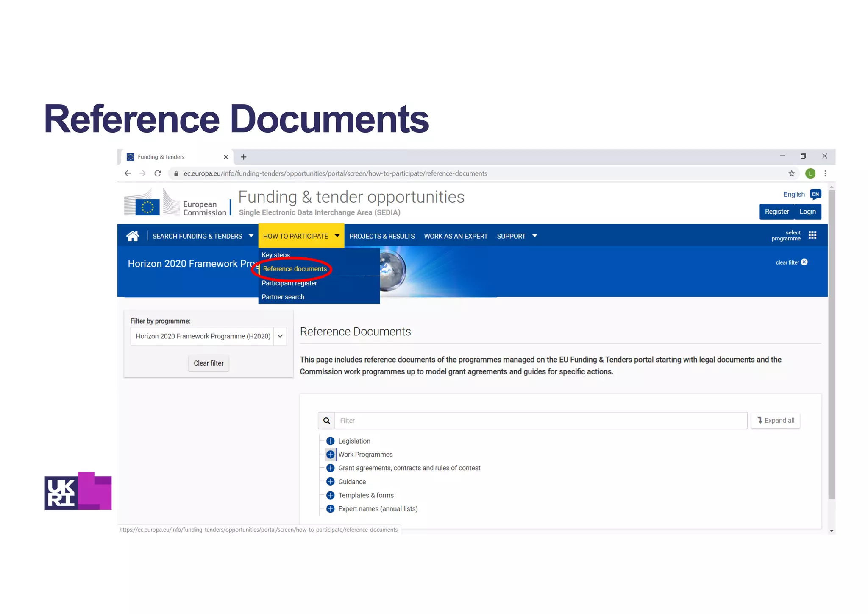
Task: Open Chrome three-dot menu
Action: pyautogui.click(x=825, y=173)
